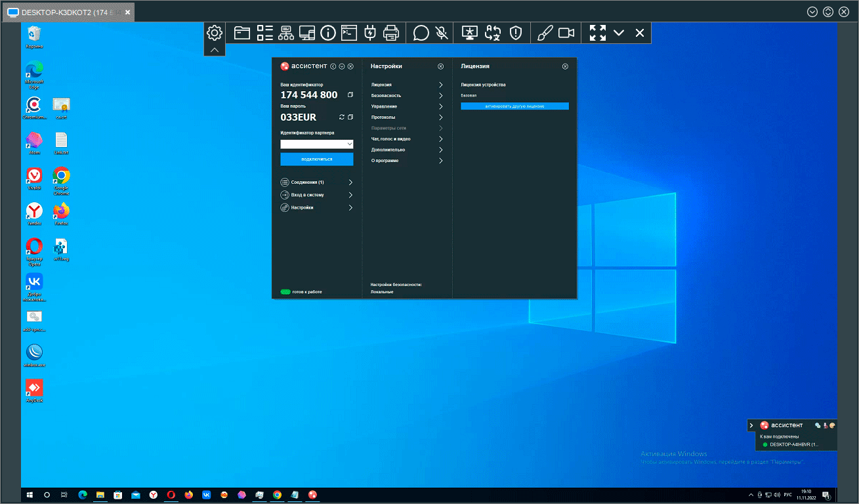Screen dimensions: 859x504
Task: Click the device information icon
Action: point(328,33)
